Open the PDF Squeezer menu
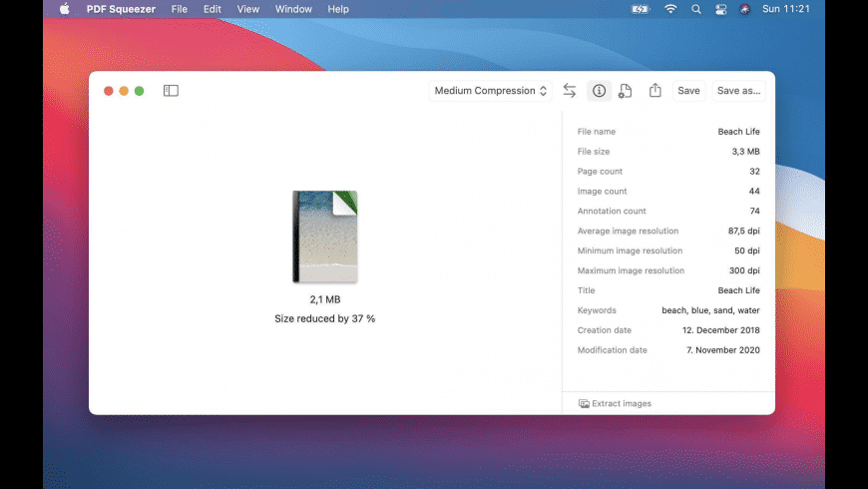The height and width of the screenshot is (489, 868). [121, 9]
